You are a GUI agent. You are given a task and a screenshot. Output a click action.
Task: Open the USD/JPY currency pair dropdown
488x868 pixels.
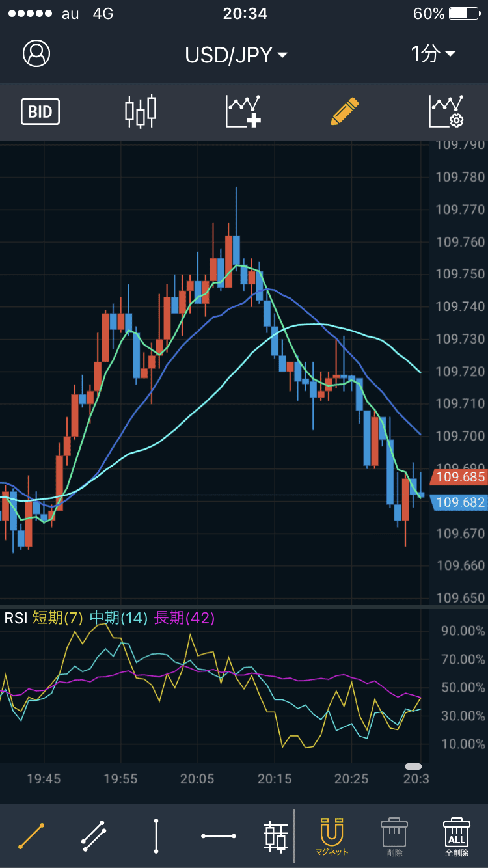[x=236, y=55]
